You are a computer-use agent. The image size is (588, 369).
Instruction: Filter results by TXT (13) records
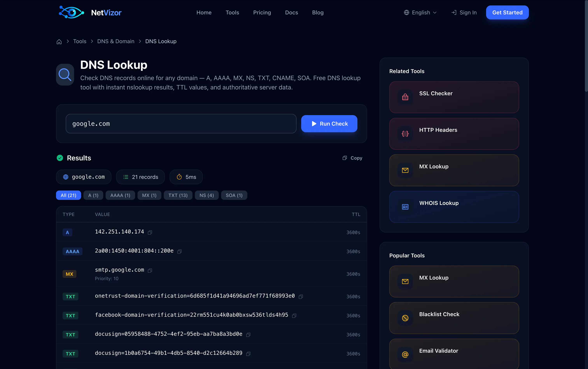point(178,195)
